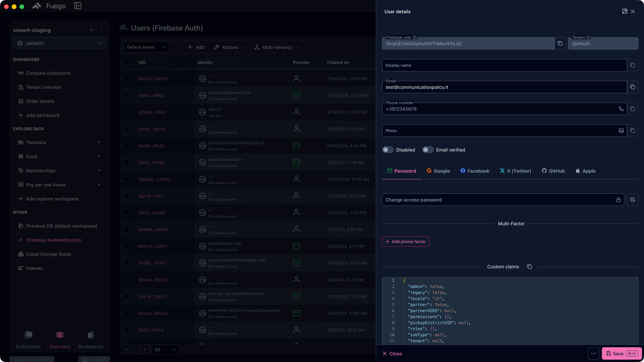
Task: Click Add to create a new user
Action: click(x=196, y=47)
